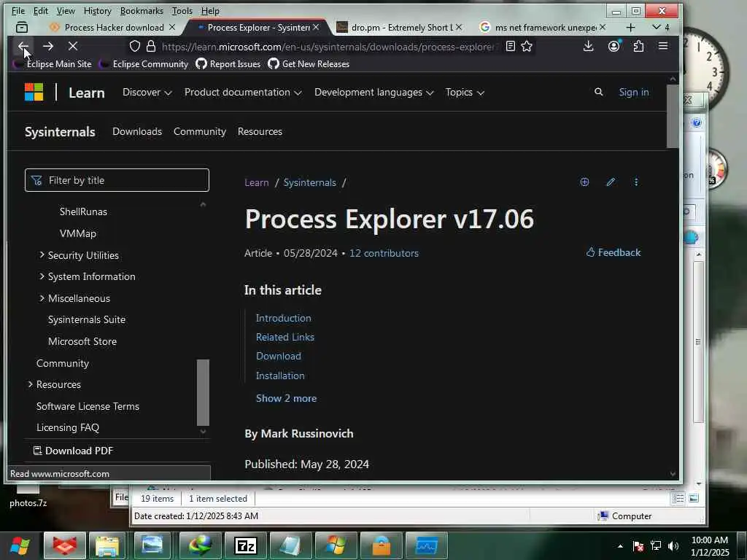The image size is (747, 560).
Task: Select VMMap in the sidebar
Action: click(77, 233)
